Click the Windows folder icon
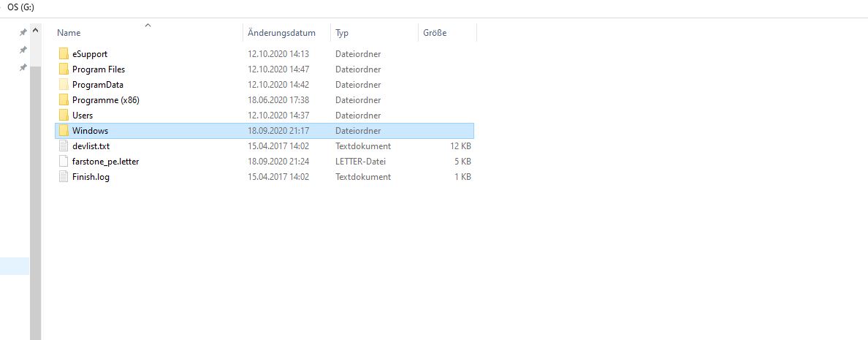868x340 pixels. [64, 131]
